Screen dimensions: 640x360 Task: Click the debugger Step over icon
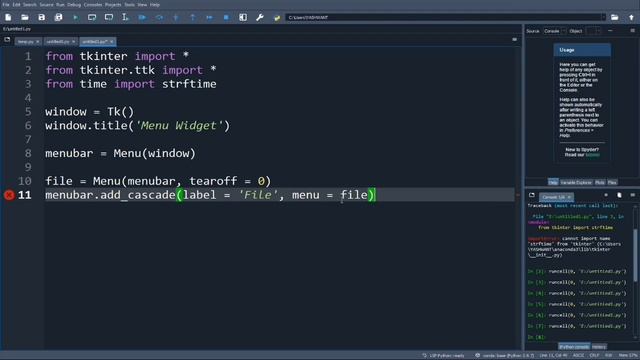click(x=159, y=18)
